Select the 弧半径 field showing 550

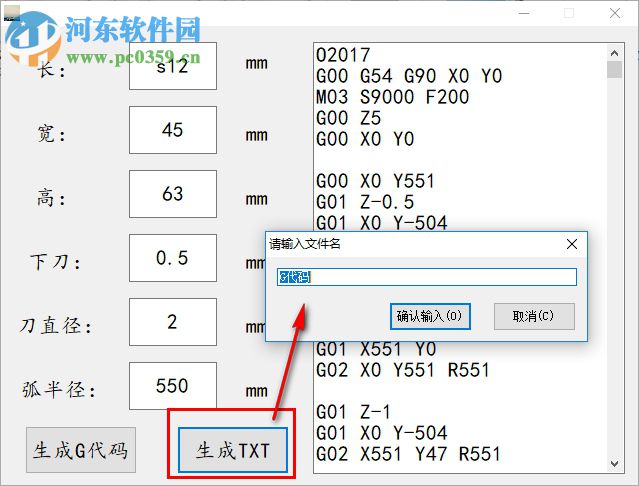[x=173, y=386]
